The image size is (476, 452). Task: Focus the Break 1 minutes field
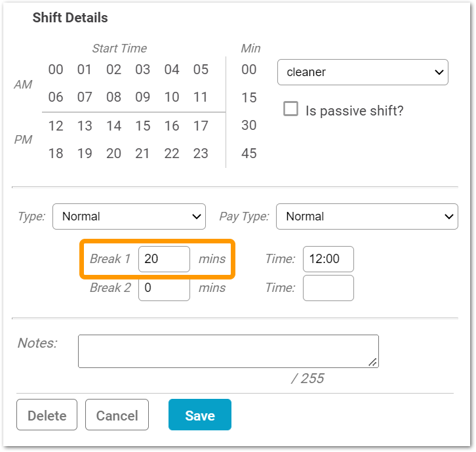(x=164, y=259)
